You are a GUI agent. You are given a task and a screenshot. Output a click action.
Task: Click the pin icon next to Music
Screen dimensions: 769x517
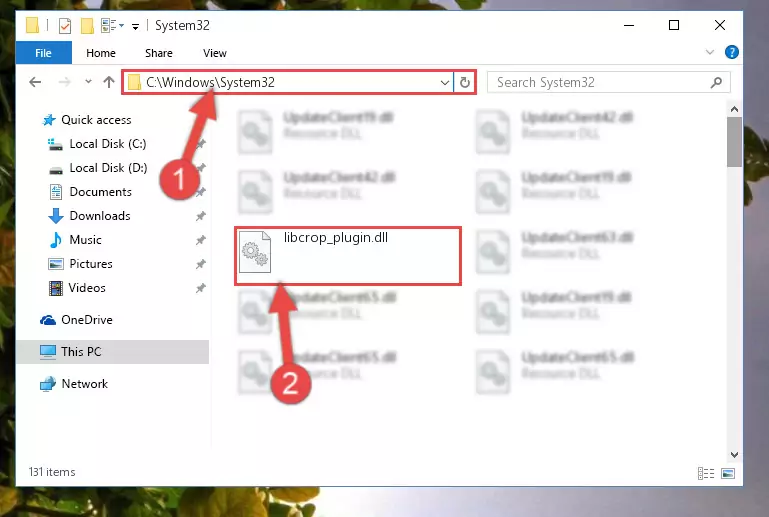[200, 240]
